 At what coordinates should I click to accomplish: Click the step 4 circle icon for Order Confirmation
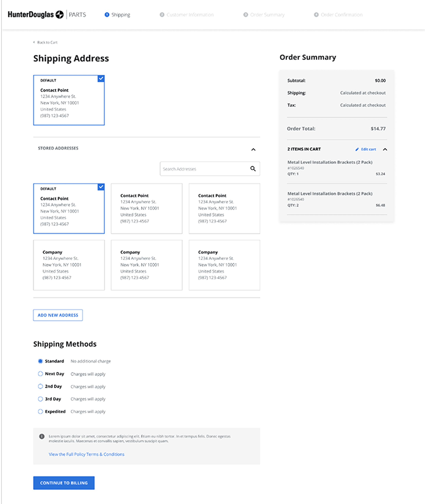(x=316, y=15)
